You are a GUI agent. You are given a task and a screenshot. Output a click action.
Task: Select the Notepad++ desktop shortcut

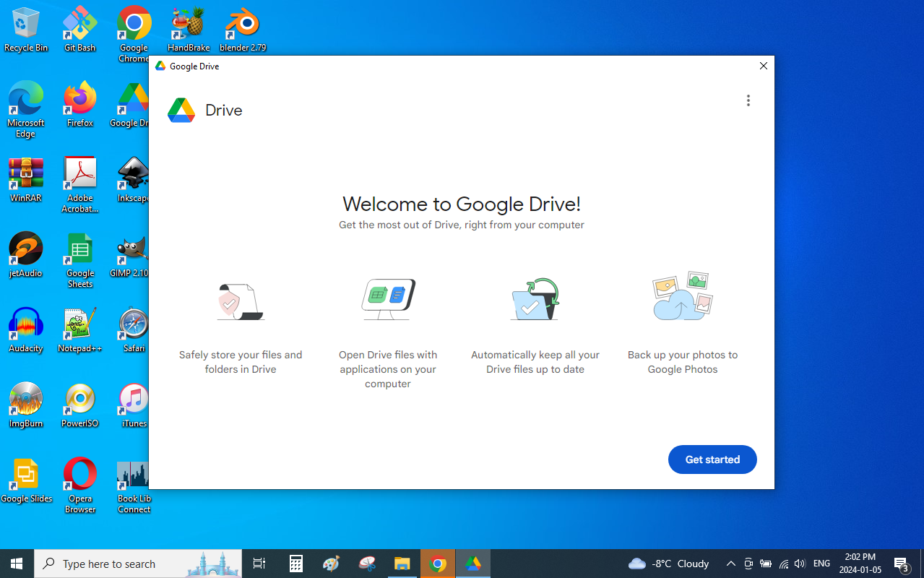[79, 330]
